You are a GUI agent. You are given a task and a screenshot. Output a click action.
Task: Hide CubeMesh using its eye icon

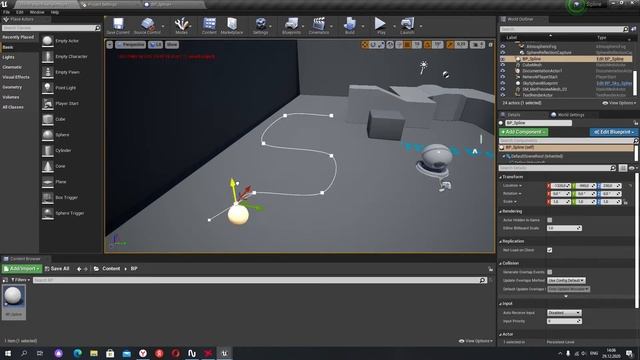coord(503,65)
